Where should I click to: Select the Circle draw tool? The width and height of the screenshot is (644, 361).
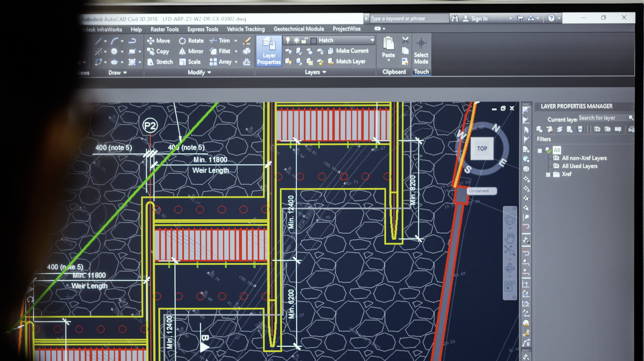tap(114, 51)
